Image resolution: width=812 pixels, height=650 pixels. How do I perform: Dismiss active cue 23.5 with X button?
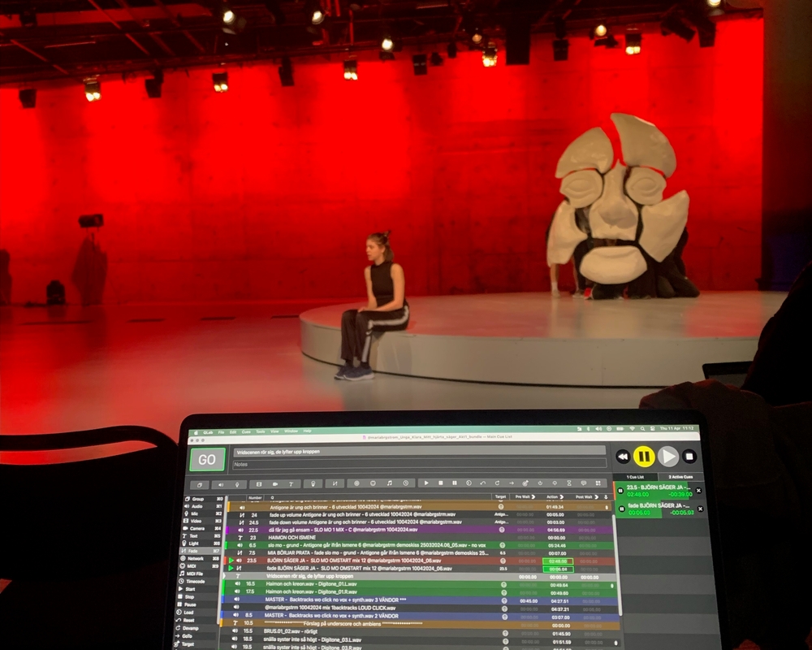coord(699,491)
